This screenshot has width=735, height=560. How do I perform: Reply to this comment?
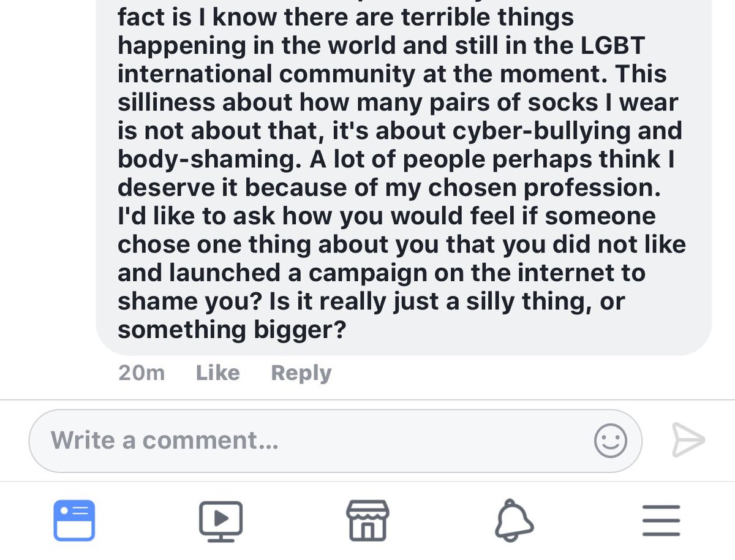[301, 373]
